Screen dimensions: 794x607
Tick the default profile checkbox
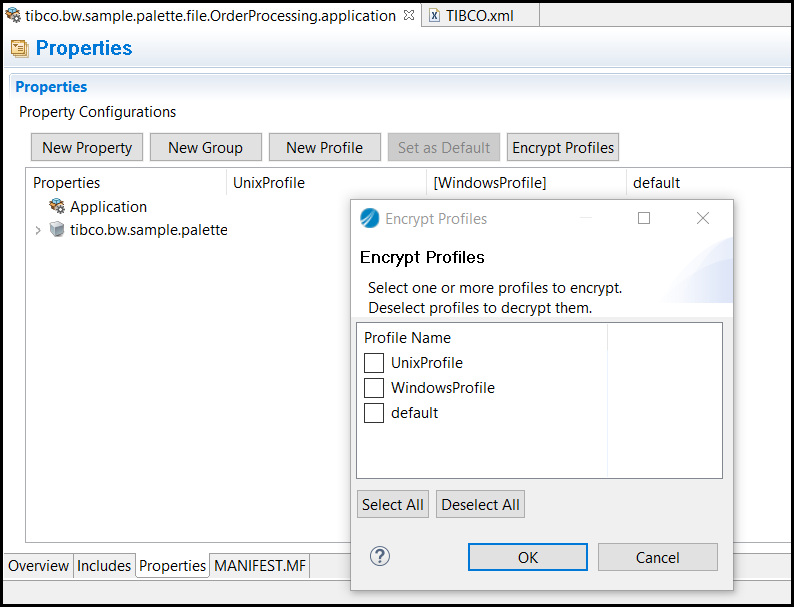[x=374, y=413]
